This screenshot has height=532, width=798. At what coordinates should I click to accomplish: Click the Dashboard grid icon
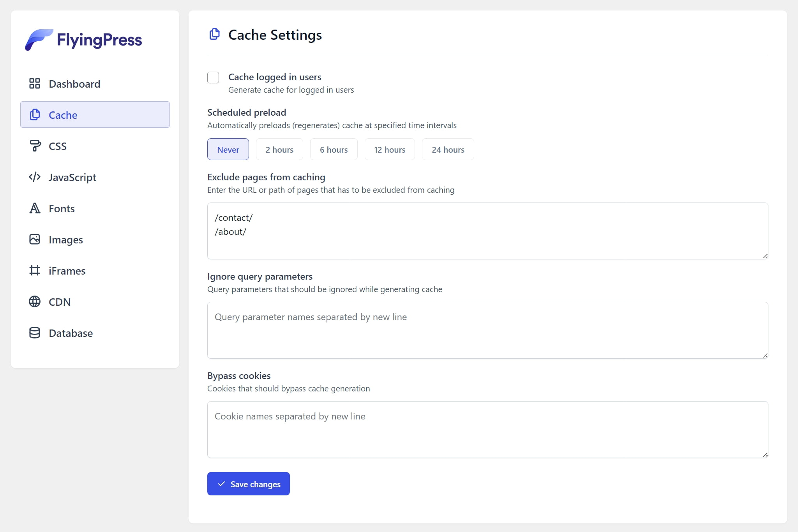tap(35, 83)
